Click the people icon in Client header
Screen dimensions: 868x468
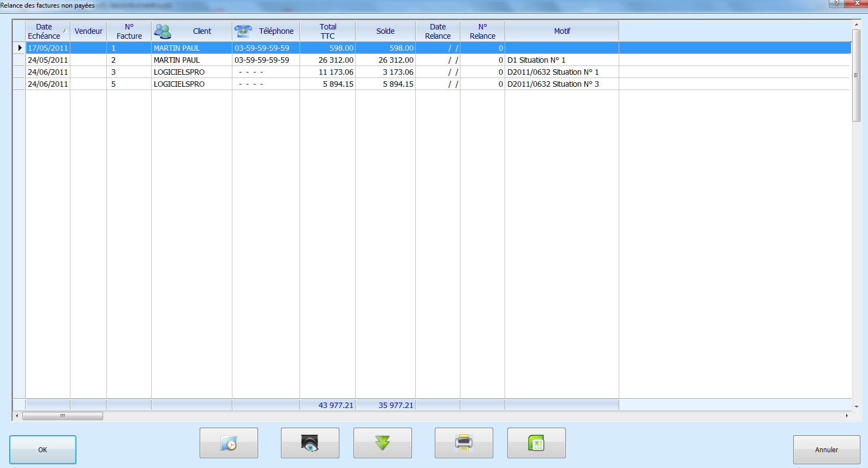pos(163,31)
